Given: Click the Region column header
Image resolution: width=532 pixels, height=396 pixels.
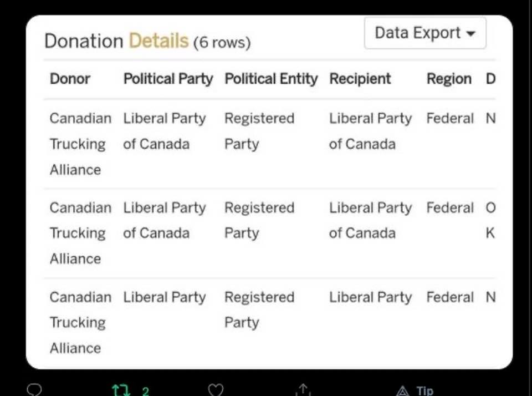Looking at the screenshot, I should pyautogui.click(x=449, y=79).
